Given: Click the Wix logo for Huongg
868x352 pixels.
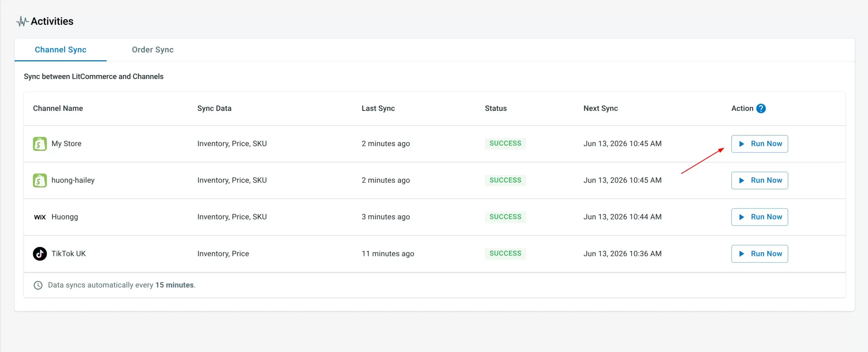Looking at the screenshot, I should click(x=40, y=217).
